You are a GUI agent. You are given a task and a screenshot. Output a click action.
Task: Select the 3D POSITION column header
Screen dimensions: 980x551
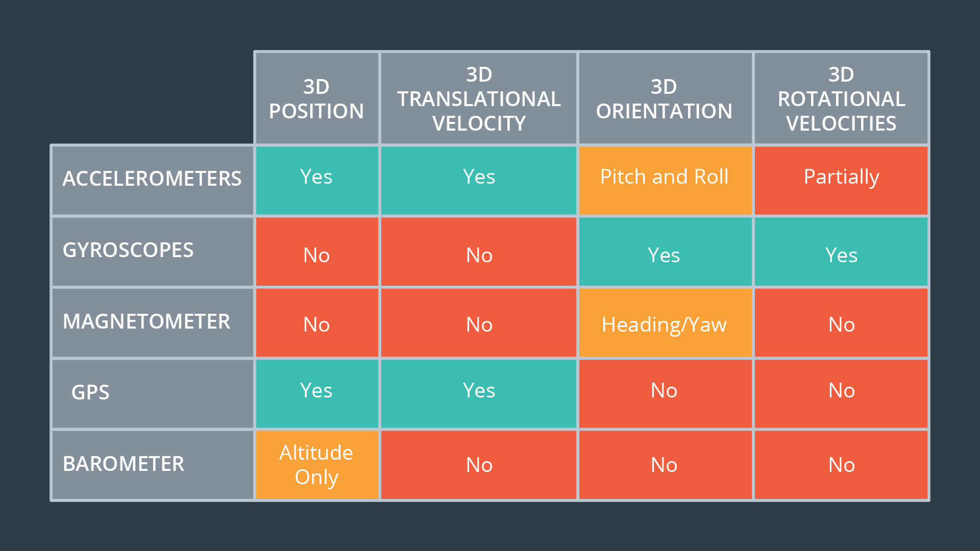[316, 98]
